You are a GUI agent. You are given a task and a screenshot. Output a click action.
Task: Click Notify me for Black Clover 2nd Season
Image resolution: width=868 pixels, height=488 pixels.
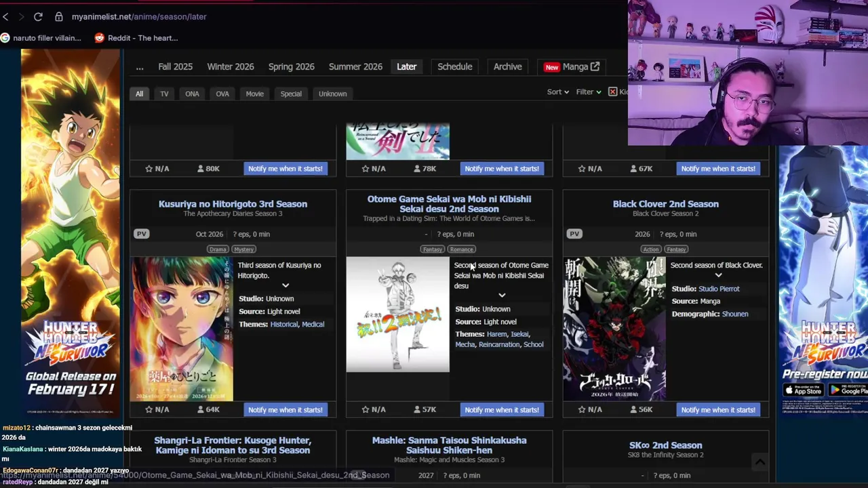click(x=718, y=409)
